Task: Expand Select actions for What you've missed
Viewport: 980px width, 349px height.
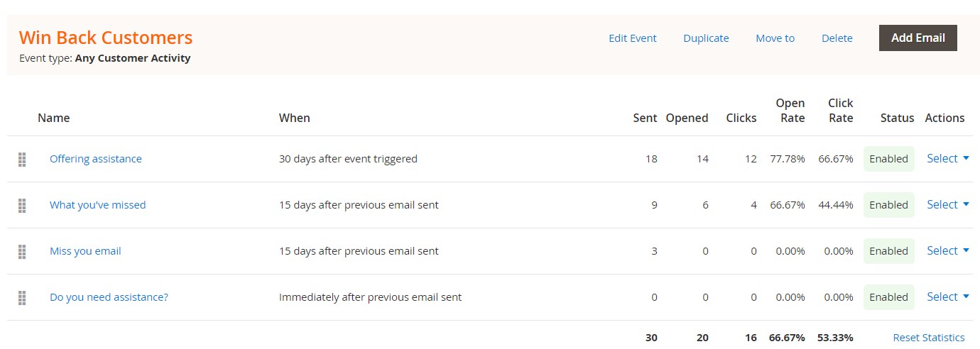Action: click(x=947, y=205)
